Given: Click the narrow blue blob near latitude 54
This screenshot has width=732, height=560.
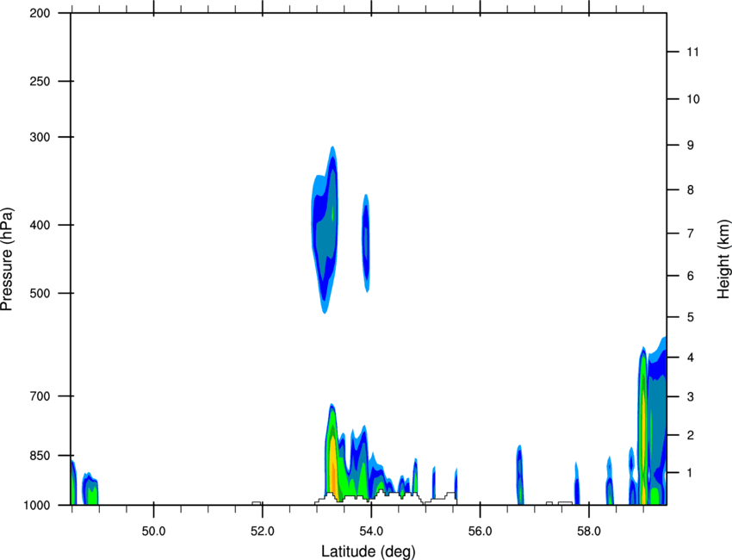Looking at the screenshot, I should (x=366, y=243).
